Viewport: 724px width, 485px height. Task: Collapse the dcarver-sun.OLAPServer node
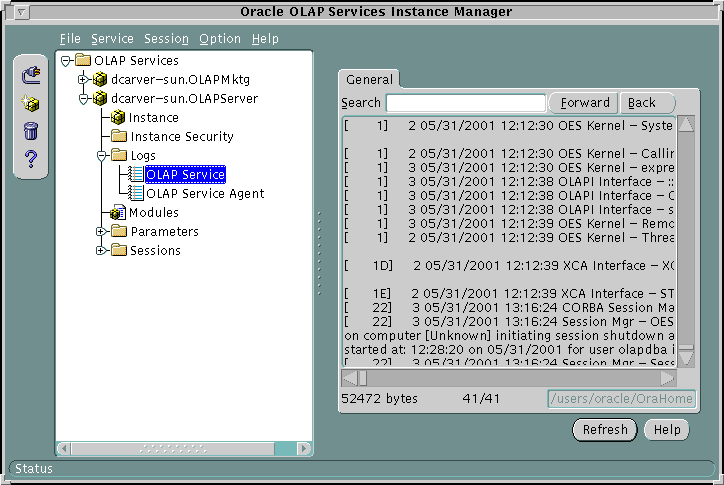[83, 99]
